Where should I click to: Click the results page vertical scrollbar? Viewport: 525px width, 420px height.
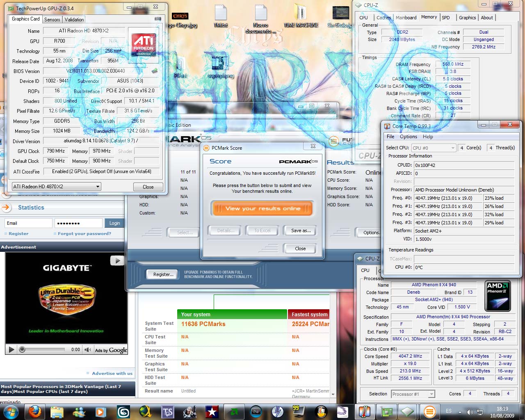[x=333, y=345]
